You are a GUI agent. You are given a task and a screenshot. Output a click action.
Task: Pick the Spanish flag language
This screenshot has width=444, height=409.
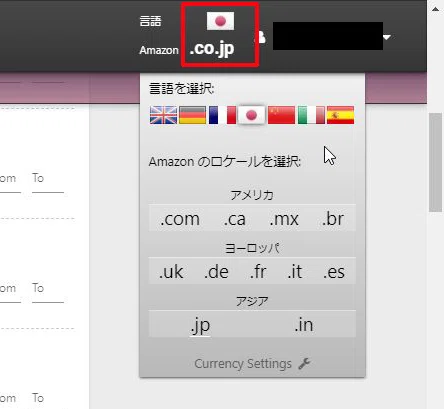point(340,115)
